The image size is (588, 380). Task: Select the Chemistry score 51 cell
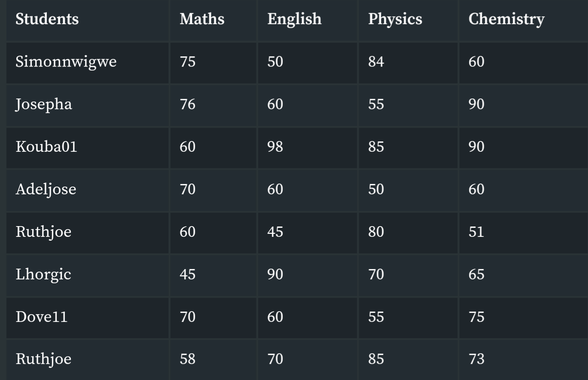[x=524, y=233]
